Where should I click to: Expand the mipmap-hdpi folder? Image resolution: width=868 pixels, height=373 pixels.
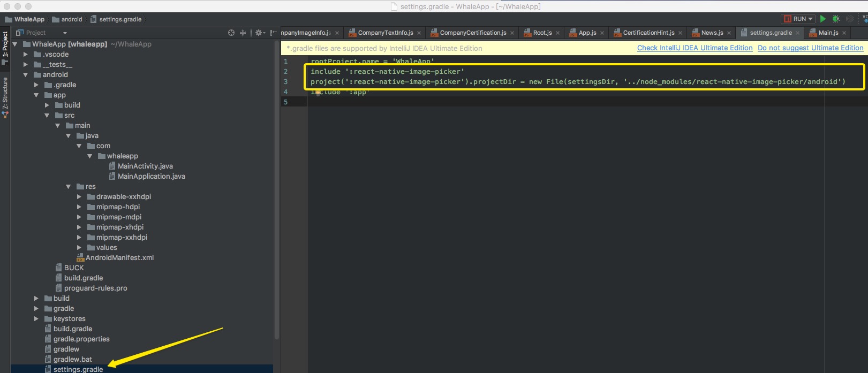click(79, 207)
